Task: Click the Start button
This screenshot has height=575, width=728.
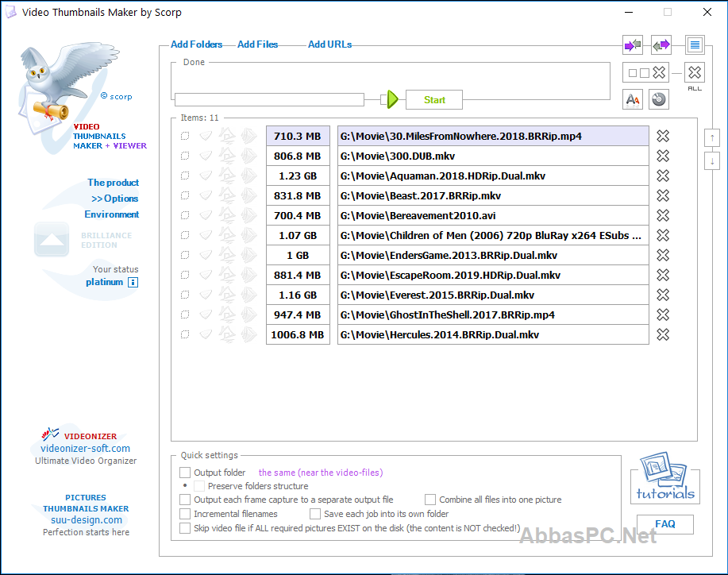Action: click(x=434, y=100)
